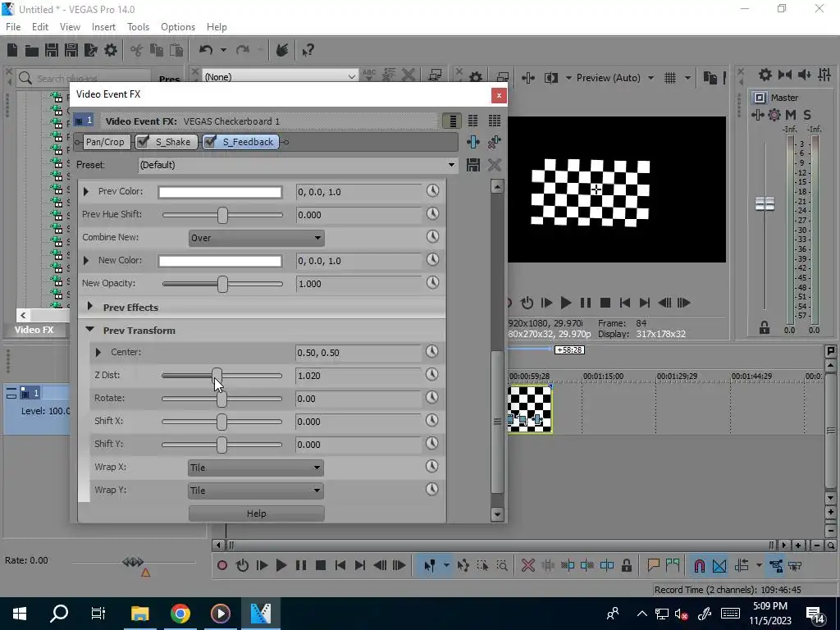Open File Explorer from the taskbar
840x630 pixels.
coord(139,614)
